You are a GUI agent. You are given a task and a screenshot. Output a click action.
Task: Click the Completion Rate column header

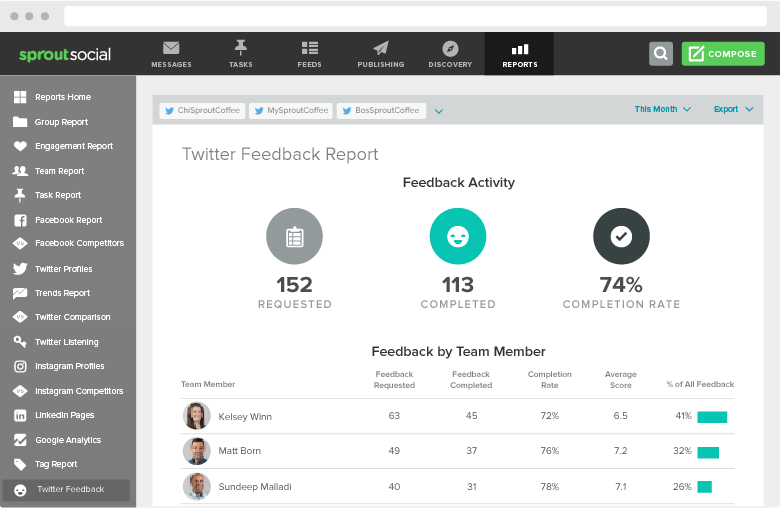pos(550,380)
